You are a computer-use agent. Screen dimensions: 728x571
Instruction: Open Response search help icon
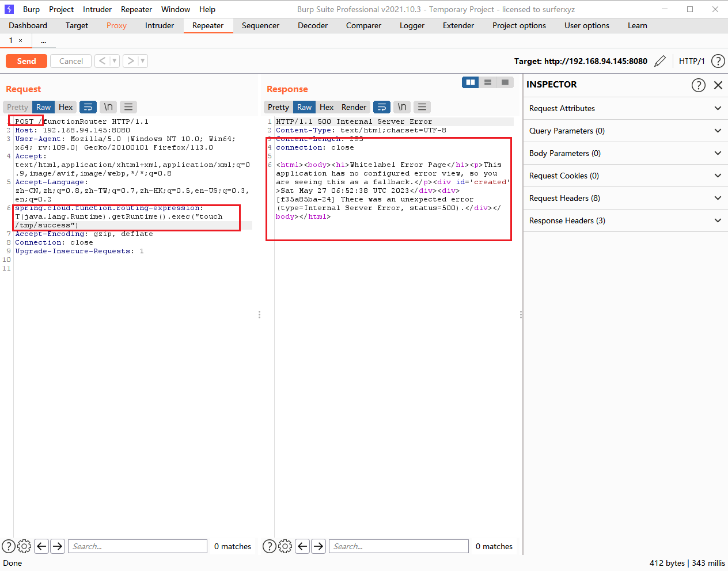pos(270,546)
